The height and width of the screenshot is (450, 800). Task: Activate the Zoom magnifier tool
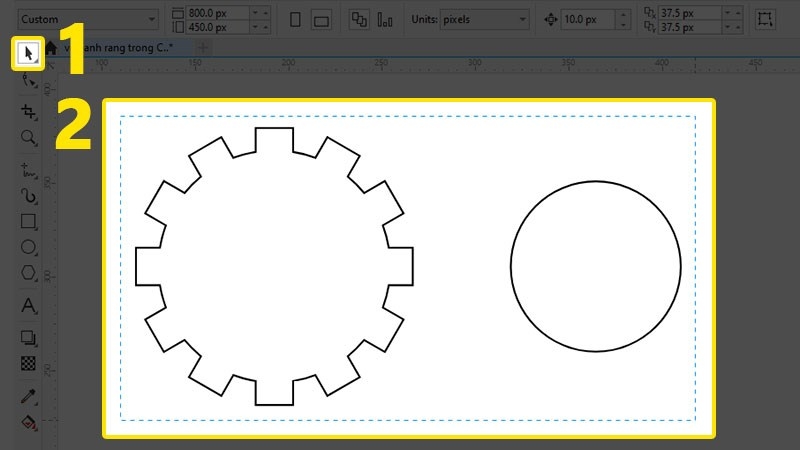[x=29, y=138]
